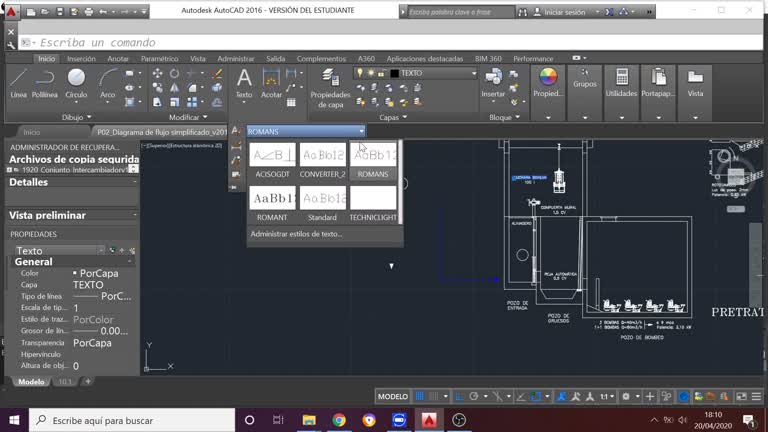768x432 pixels.
Task: Open the ROMANS text style dropdown
Action: point(361,131)
